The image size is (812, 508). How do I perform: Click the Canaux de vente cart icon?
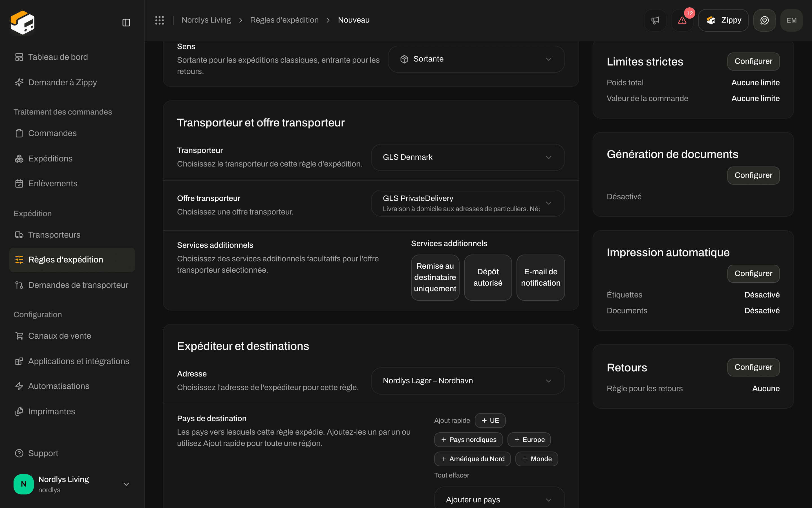(x=19, y=336)
